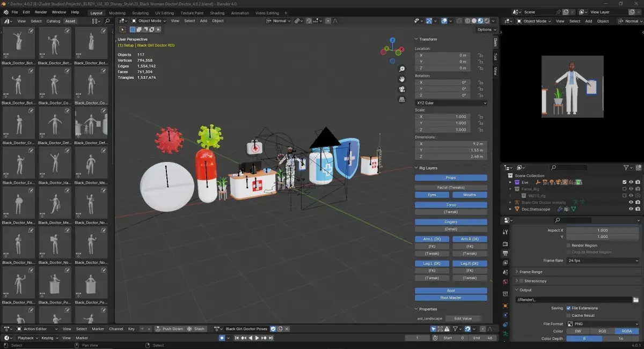
Task: Select the RGBA color mode option
Action: click(x=623, y=331)
